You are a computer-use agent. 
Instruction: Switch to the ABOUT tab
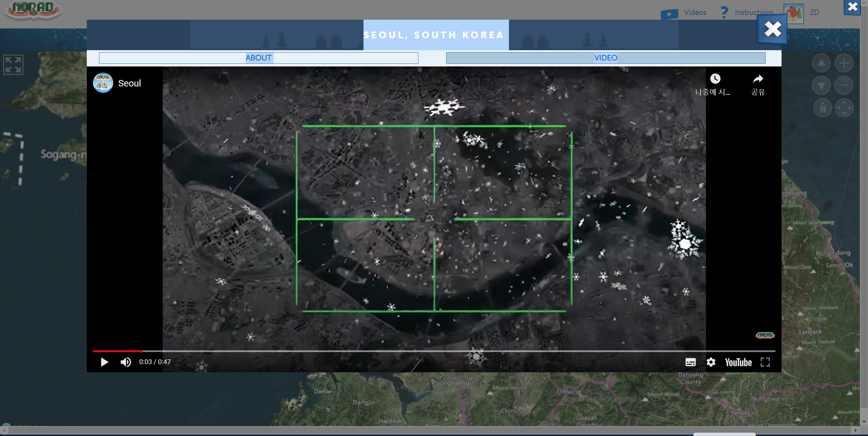[x=258, y=58]
